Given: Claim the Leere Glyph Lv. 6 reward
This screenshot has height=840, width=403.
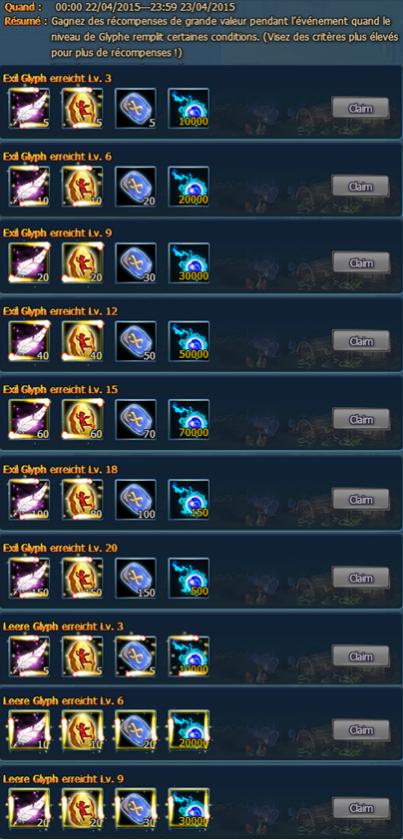Looking at the screenshot, I should click(x=361, y=730).
